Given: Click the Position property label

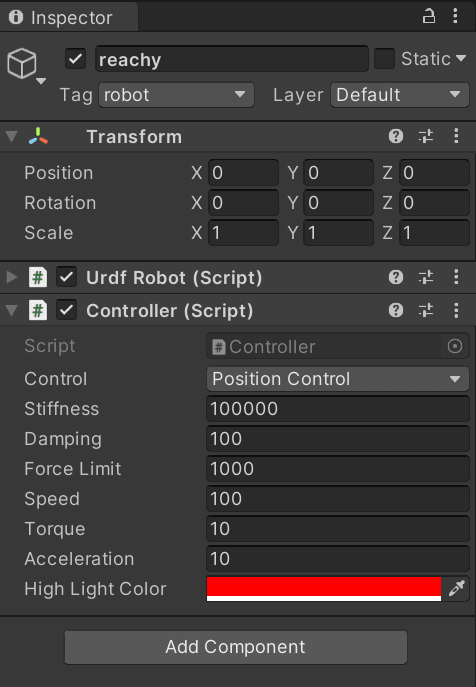Looking at the screenshot, I should pos(58,173).
